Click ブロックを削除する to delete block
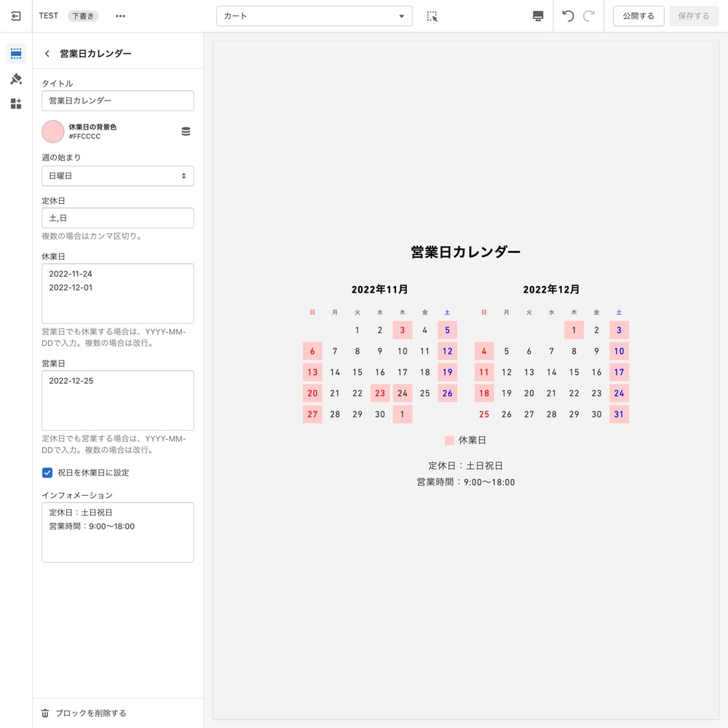The height and width of the screenshot is (728, 728). tap(82, 713)
